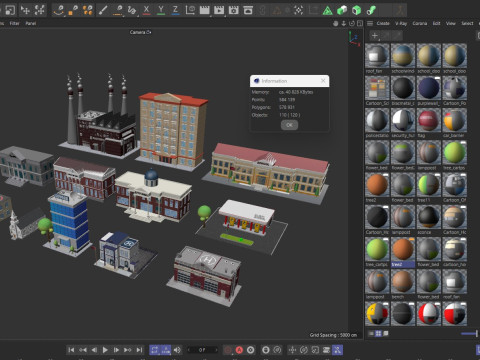
Task: Click Render View clapperboard icon
Action: point(204,10)
